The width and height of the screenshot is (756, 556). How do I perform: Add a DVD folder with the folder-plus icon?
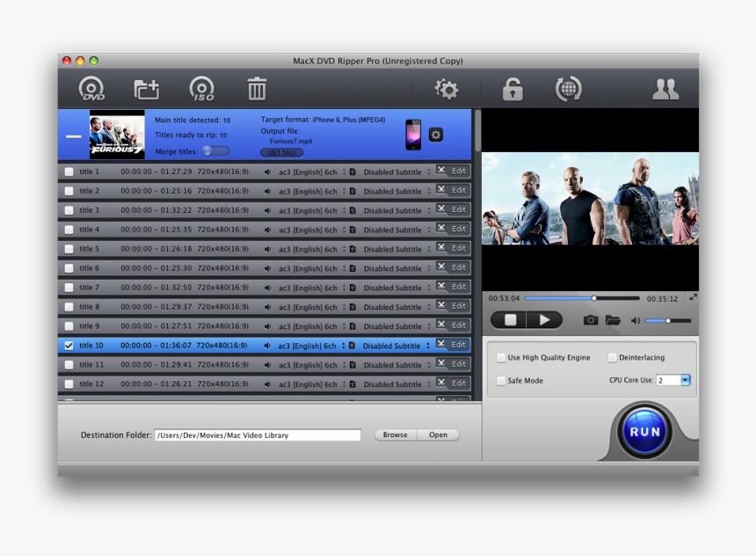(146, 89)
